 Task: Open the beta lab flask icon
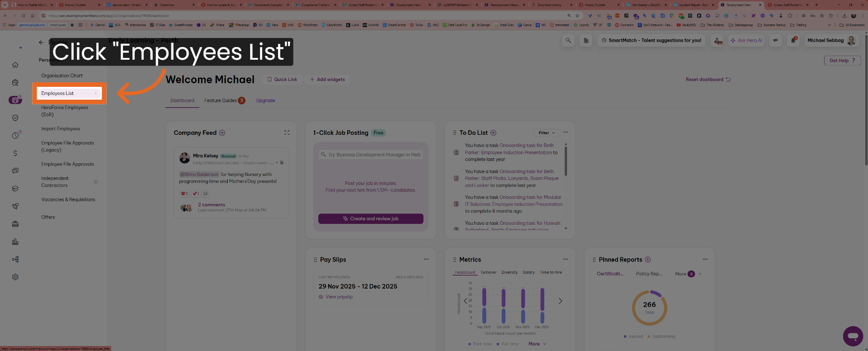718,40
